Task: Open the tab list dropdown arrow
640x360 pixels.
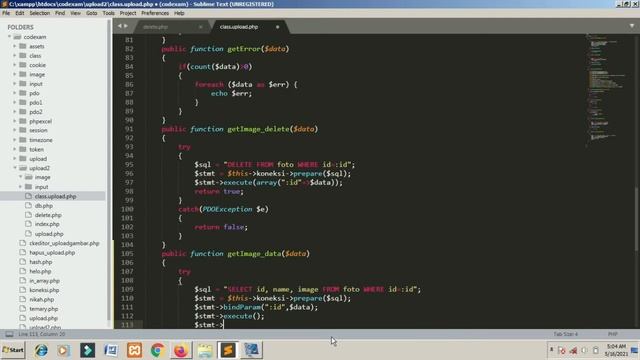Action: [632, 26]
